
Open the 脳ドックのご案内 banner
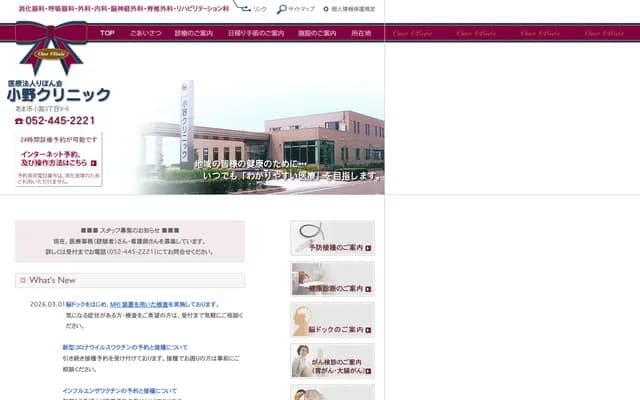pyautogui.click(x=332, y=320)
